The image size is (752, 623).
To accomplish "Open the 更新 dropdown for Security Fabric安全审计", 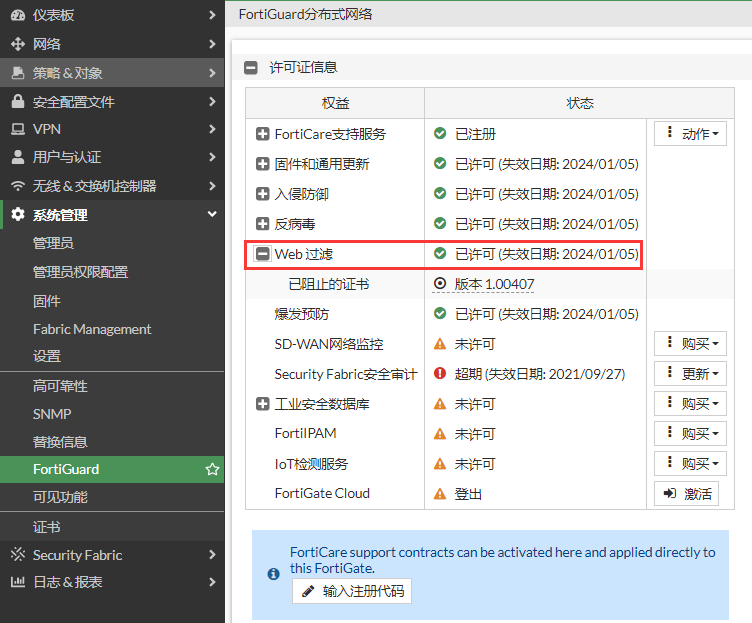I will pos(690,374).
